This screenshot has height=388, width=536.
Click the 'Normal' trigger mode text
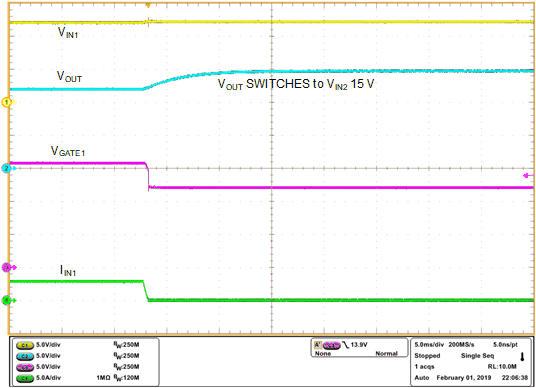[x=386, y=354]
